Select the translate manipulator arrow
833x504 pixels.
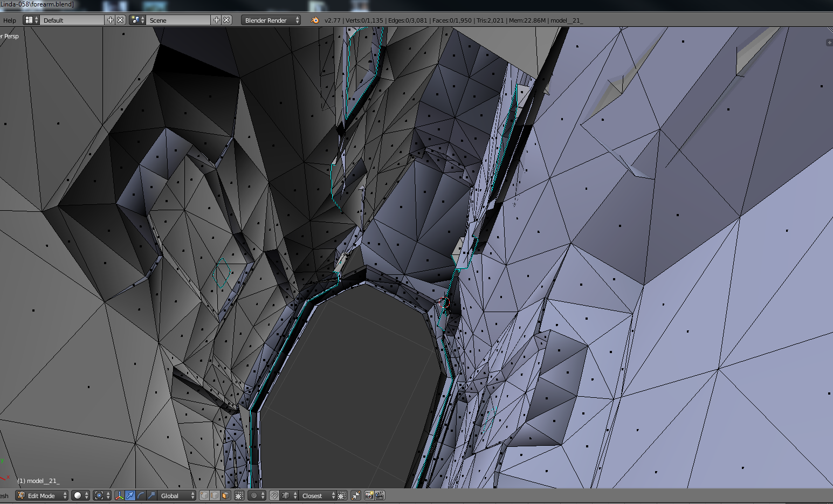130,495
